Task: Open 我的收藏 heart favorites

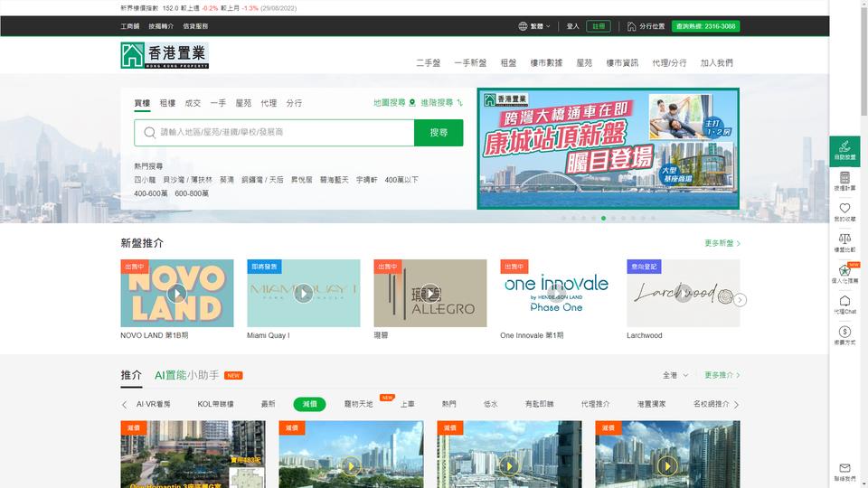Action: (x=844, y=211)
